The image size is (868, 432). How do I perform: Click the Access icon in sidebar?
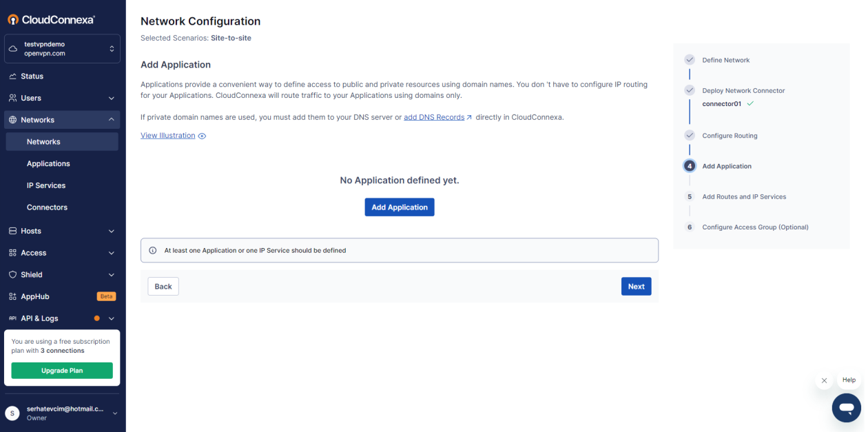(x=13, y=253)
